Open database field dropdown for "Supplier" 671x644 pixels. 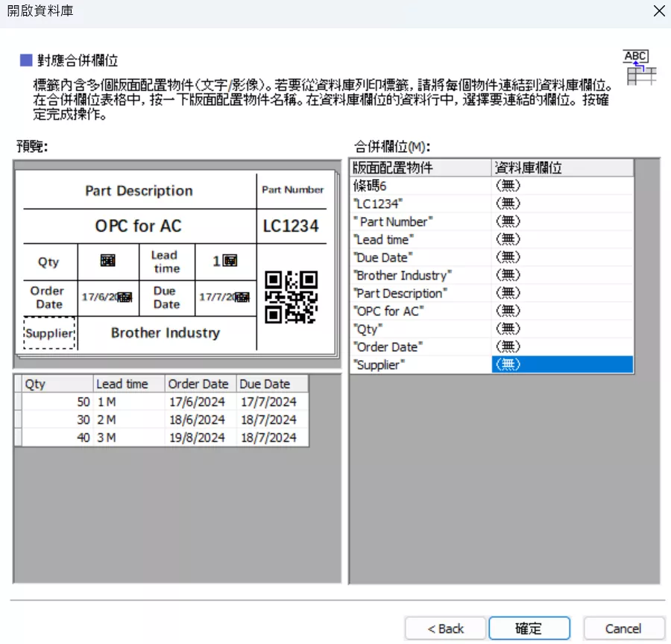[x=563, y=364]
